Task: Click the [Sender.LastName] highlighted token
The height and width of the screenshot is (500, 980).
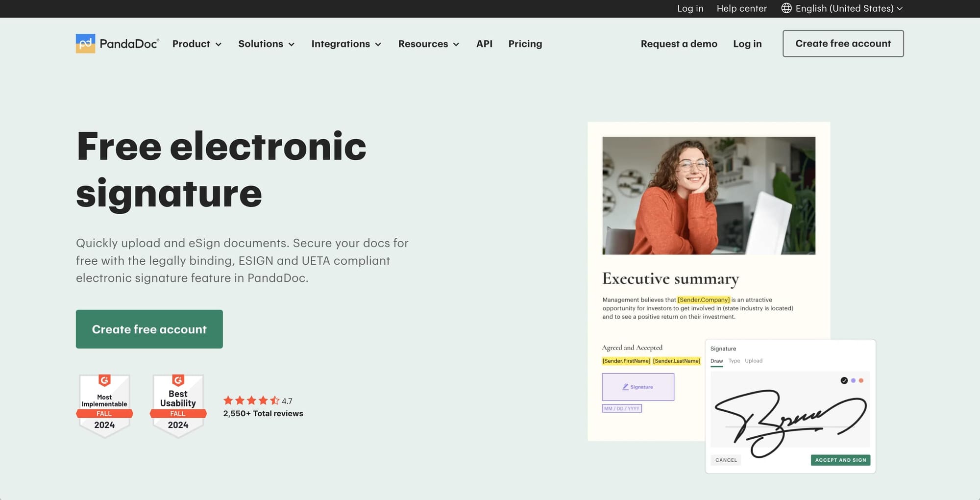Action: (676, 361)
